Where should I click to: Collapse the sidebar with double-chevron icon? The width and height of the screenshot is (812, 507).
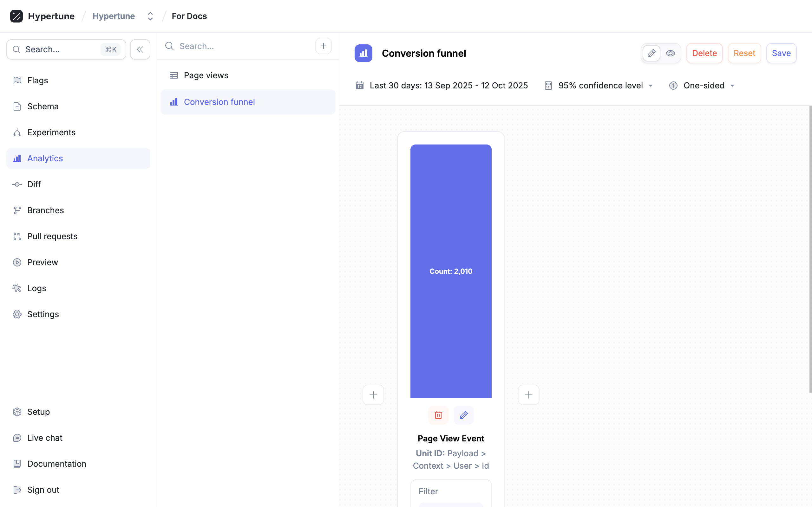140,49
